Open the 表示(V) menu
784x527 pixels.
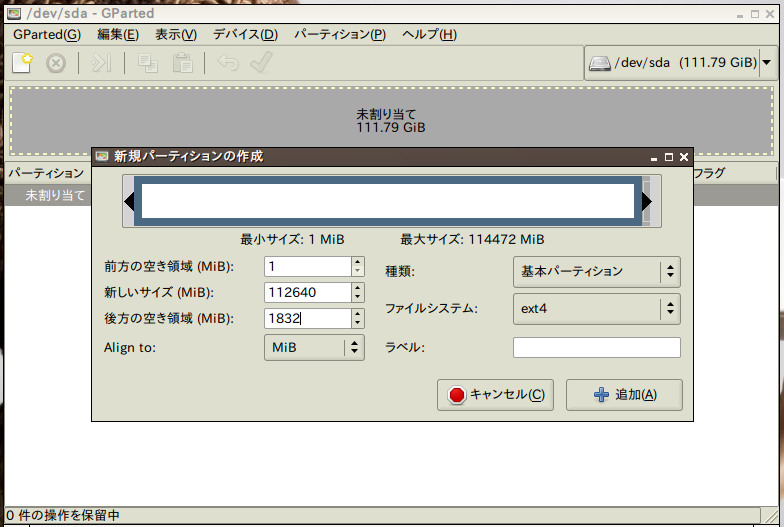pyautogui.click(x=176, y=34)
